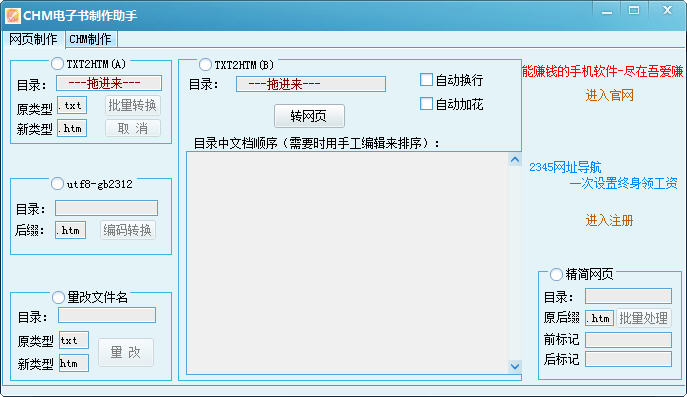Click the 新类型 .htm field in TXT2HTM (A)

tap(72, 128)
